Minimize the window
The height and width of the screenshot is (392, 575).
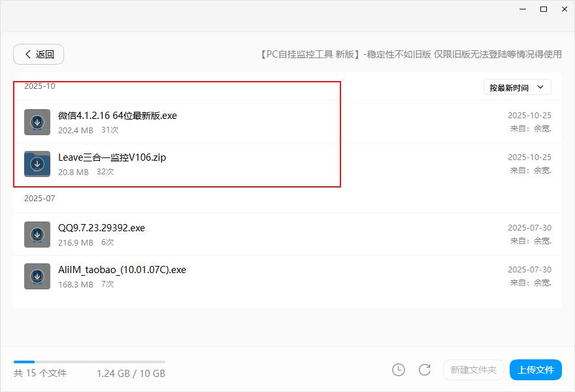pyautogui.click(x=522, y=9)
